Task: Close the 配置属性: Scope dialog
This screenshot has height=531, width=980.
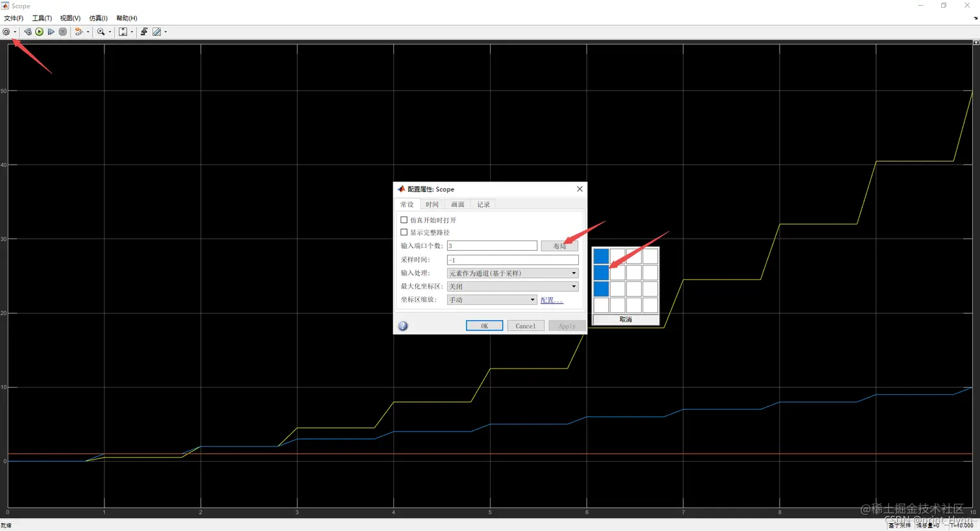Action: [x=579, y=189]
